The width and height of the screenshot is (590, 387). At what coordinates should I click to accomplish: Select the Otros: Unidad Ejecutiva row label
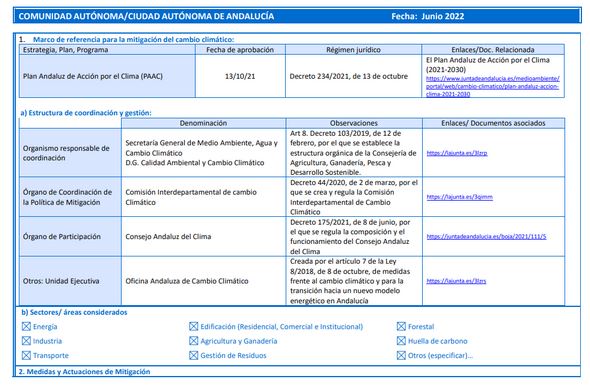tap(70, 281)
